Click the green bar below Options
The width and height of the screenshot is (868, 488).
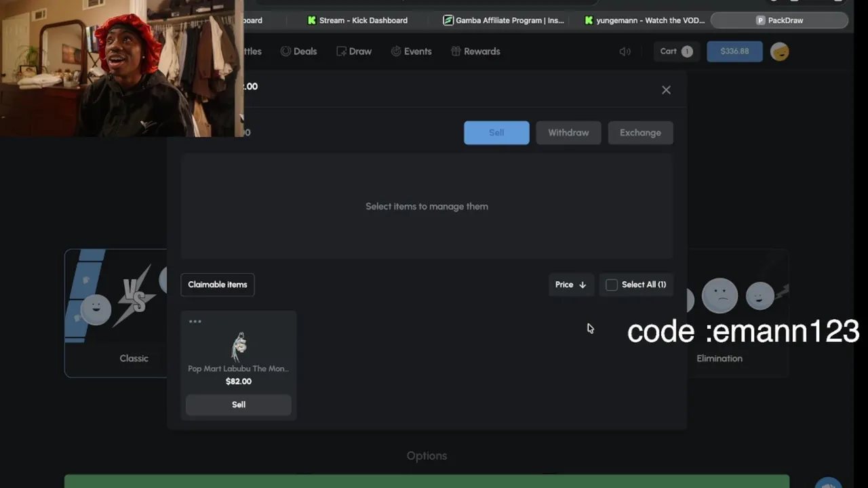tap(427, 481)
